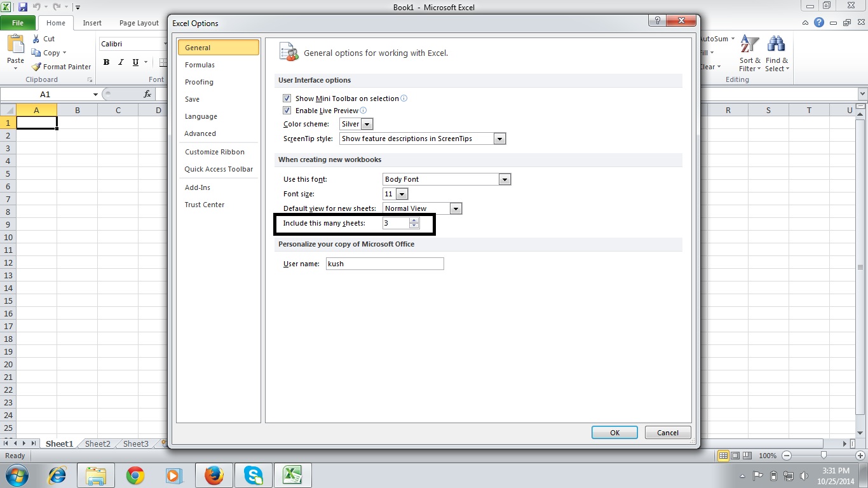Click the zoom out minus button
Screen dimensions: 868x488
click(787, 456)
